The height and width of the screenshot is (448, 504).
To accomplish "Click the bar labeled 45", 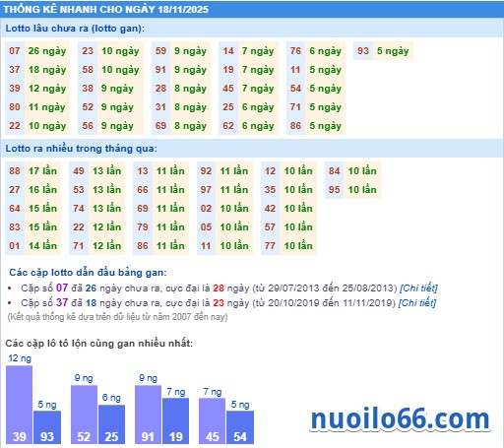I will pyautogui.click(x=212, y=421).
